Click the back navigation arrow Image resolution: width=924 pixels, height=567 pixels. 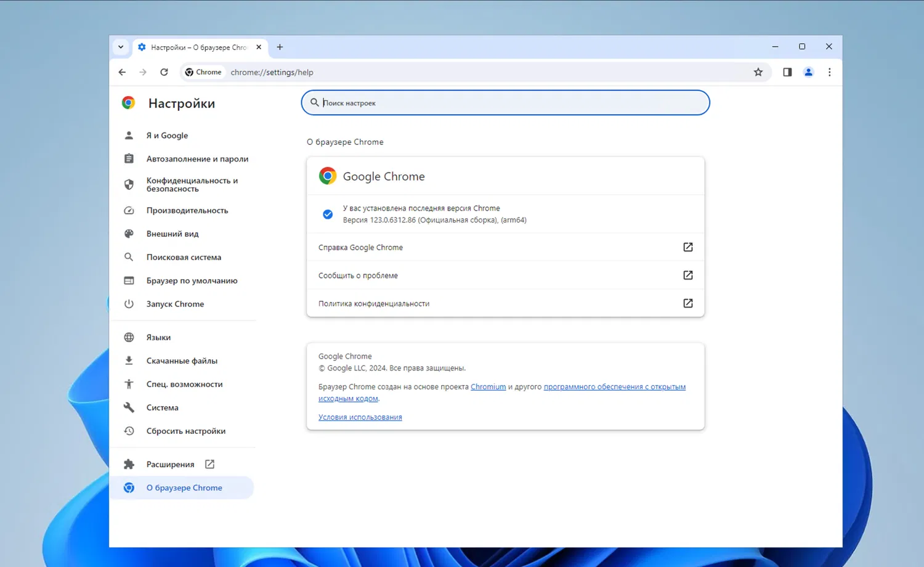122,72
